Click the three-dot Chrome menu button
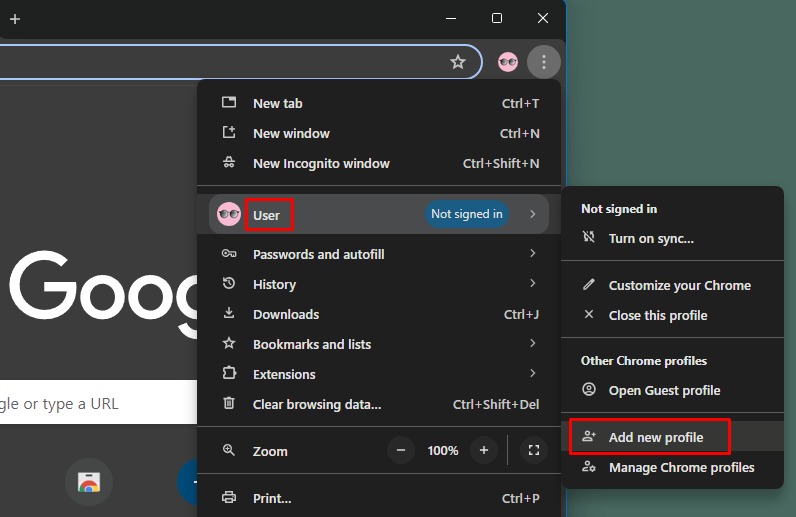This screenshot has height=517, width=796. 543,62
